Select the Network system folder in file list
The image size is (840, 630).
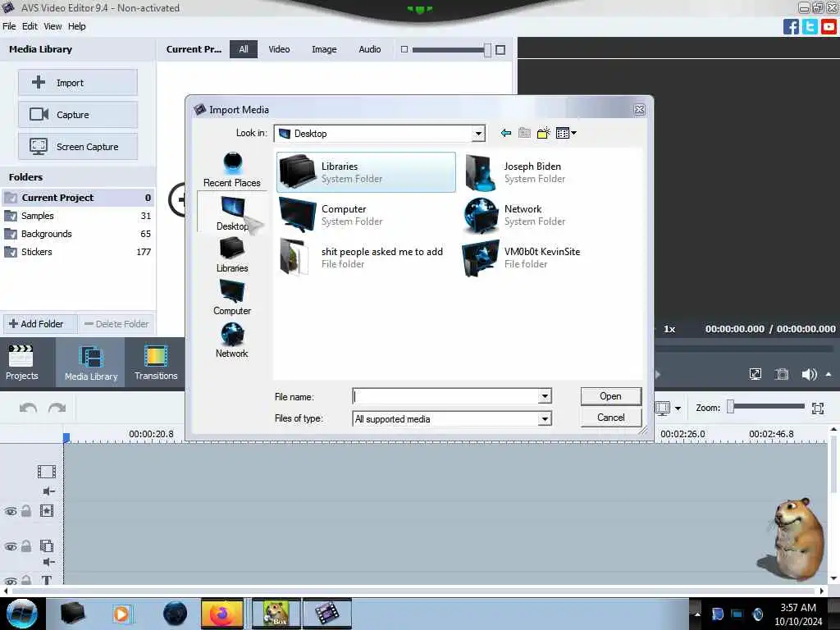click(515, 215)
